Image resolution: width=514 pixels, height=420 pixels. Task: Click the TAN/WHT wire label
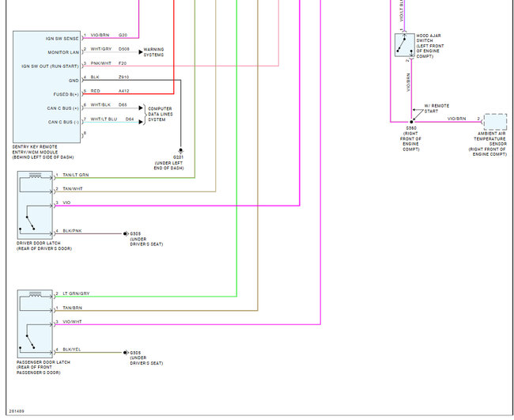[x=73, y=188]
